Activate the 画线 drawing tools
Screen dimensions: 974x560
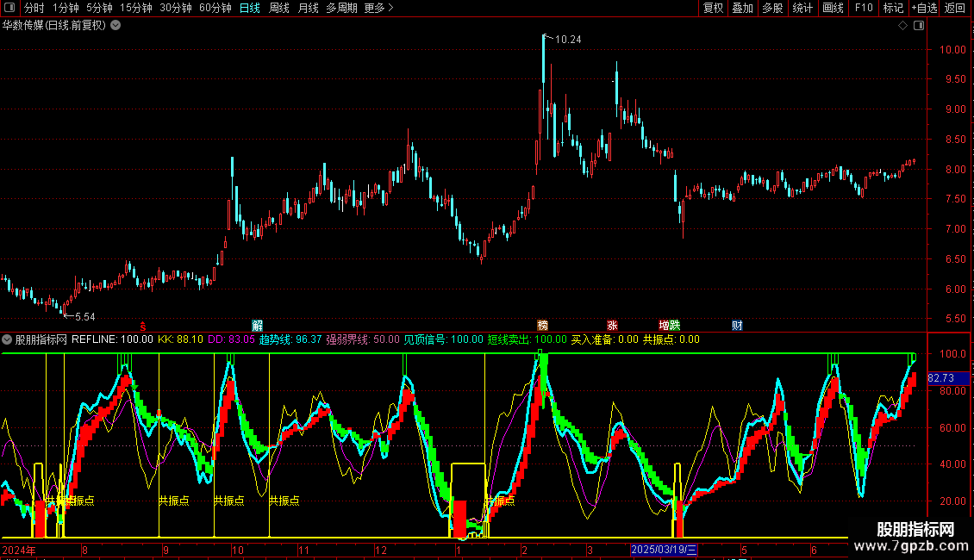833,8
